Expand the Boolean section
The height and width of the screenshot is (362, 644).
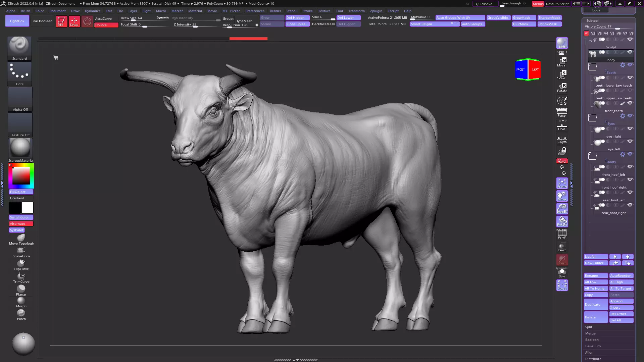tap(592, 340)
